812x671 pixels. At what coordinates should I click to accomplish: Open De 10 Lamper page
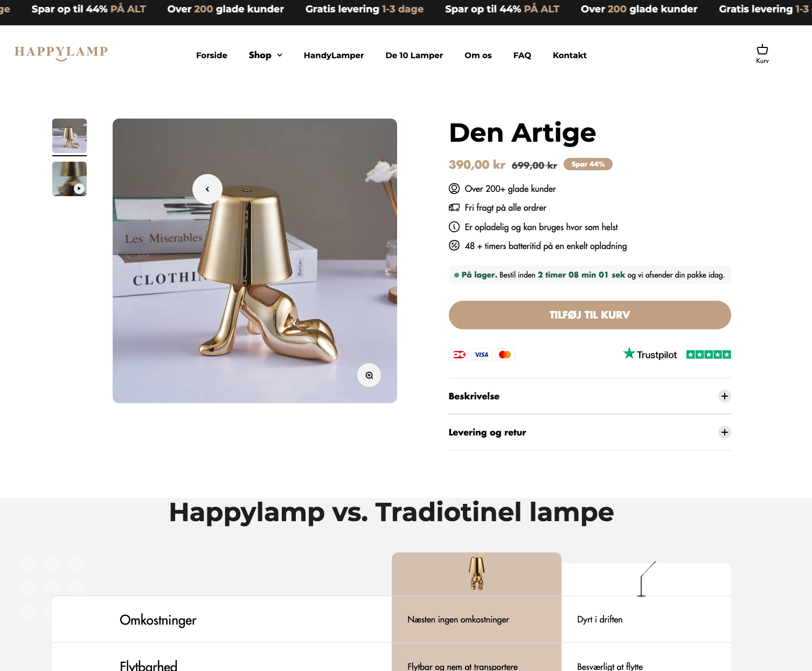(414, 55)
